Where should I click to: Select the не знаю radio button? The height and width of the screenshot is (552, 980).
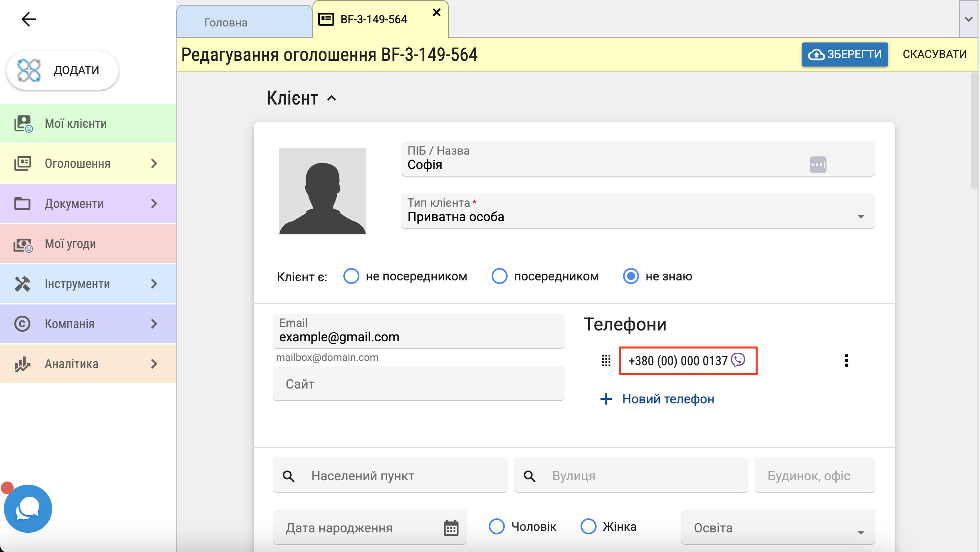pyautogui.click(x=631, y=276)
